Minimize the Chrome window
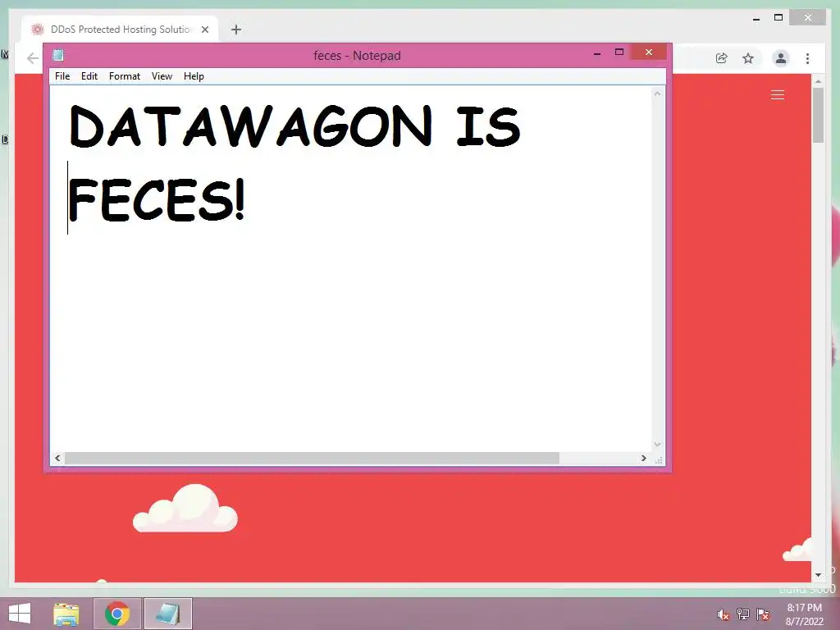The width and height of the screenshot is (840, 630). tap(756, 19)
